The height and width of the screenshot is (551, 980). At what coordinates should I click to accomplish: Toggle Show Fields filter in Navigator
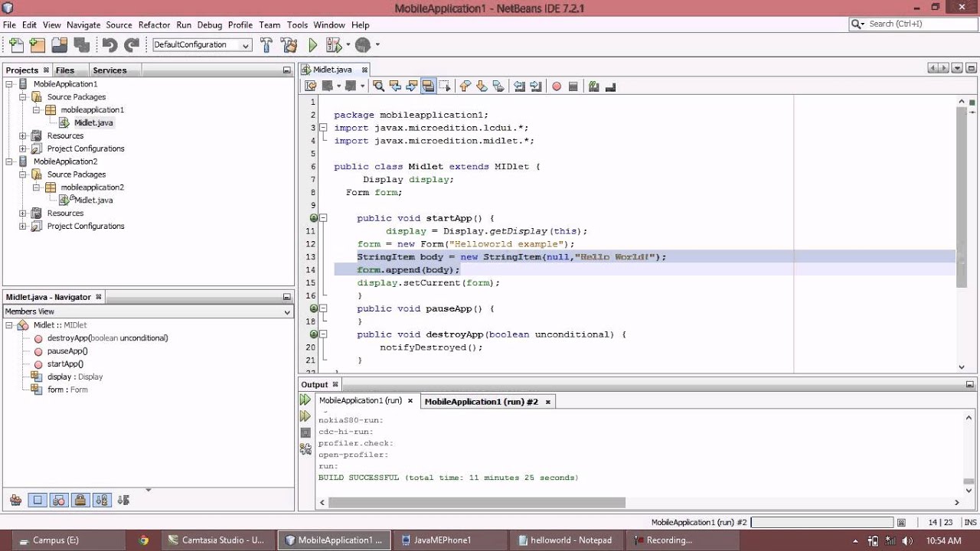[x=38, y=500]
